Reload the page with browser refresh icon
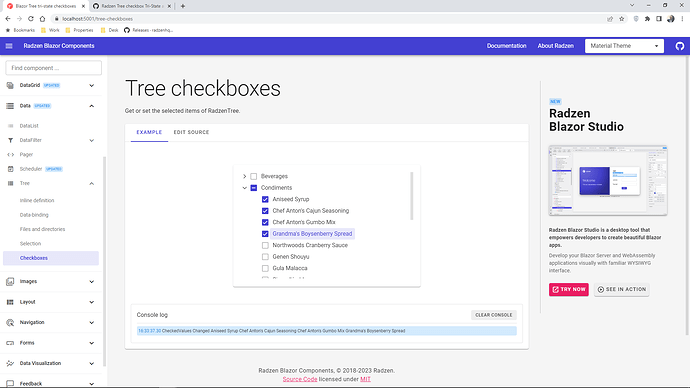Screen dimensions: 690x388 click(x=31, y=18)
